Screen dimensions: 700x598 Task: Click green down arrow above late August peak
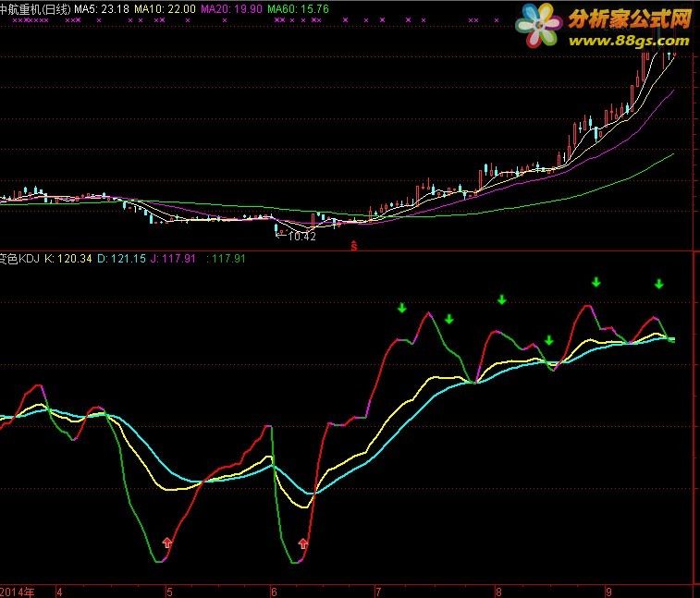point(596,282)
